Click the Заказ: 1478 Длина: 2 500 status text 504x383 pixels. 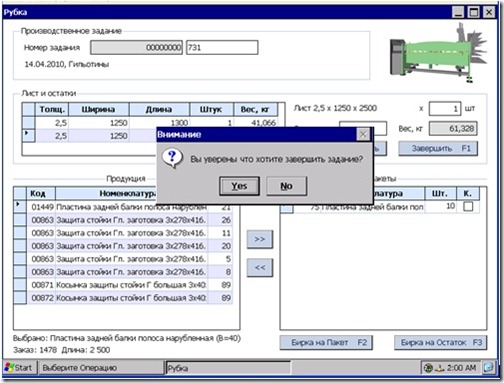[62, 350]
